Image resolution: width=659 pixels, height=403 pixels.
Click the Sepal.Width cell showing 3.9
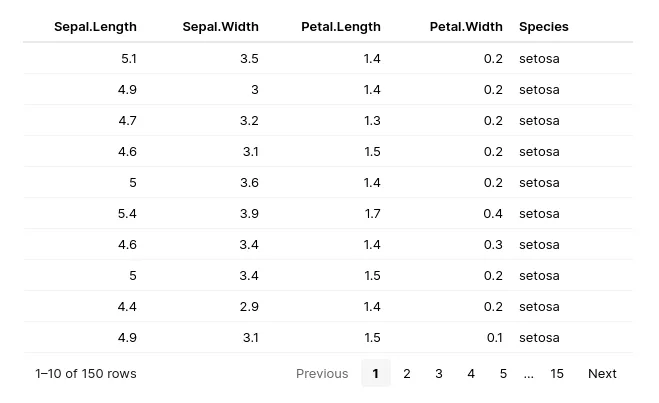[249, 213]
